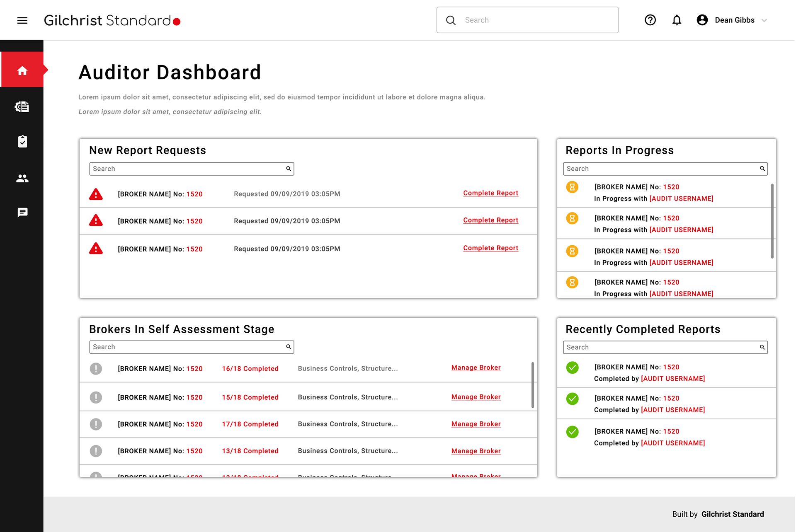Click the Gilchrist Standard logo
The width and height of the screenshot is (796, 532).
[x=112, y=20]
